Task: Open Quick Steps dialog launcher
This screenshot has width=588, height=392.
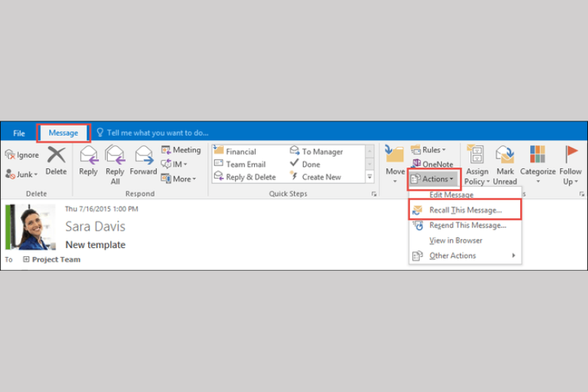Action: (374, 194)
